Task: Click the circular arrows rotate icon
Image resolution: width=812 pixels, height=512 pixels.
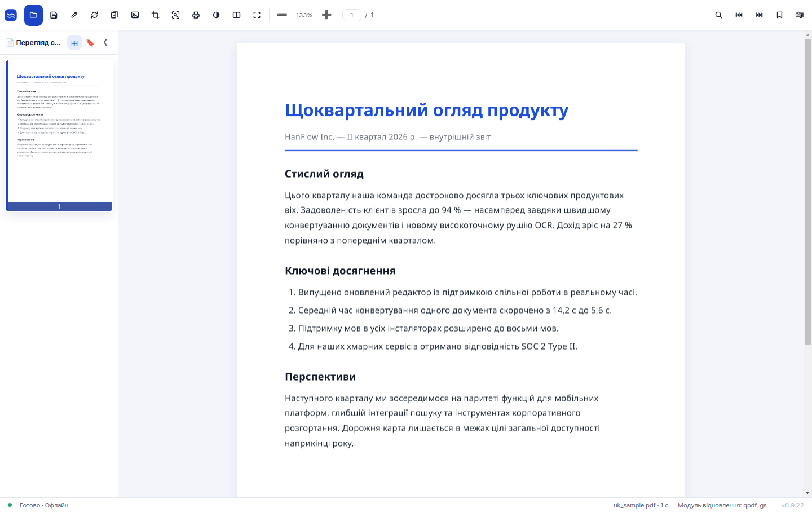Action: click(x=94, y=15)
